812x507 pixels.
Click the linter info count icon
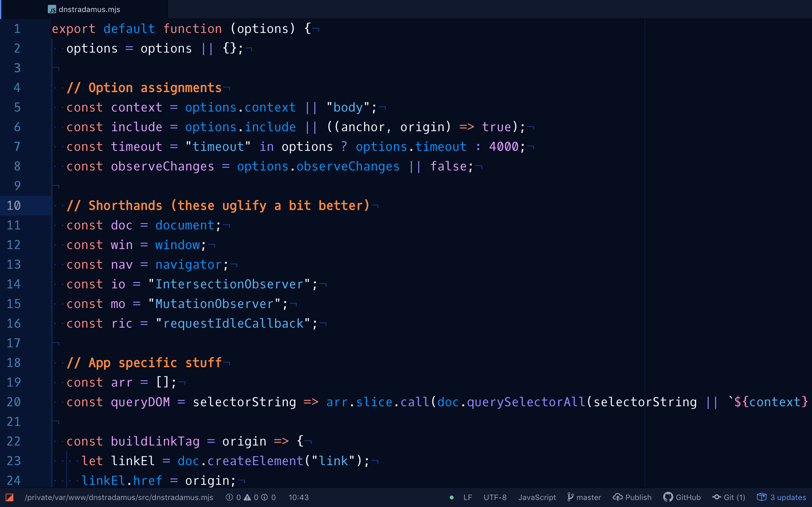[265, 497]
